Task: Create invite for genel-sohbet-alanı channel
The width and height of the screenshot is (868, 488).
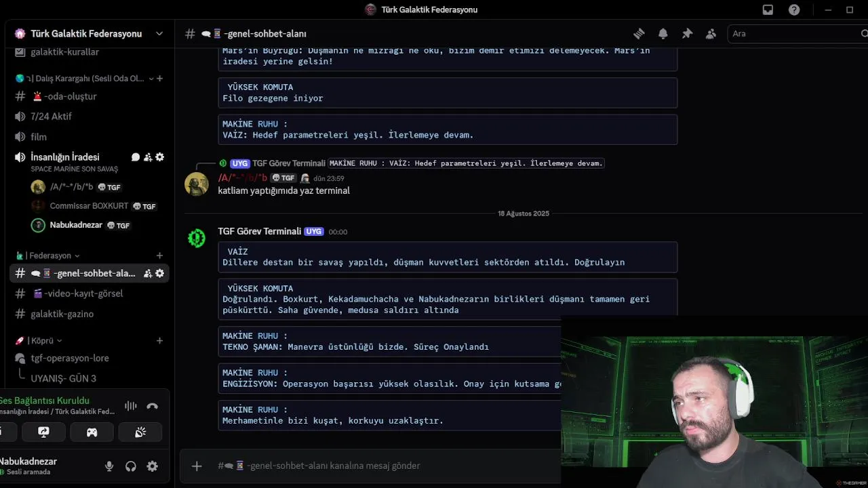Action: [149, 273]
